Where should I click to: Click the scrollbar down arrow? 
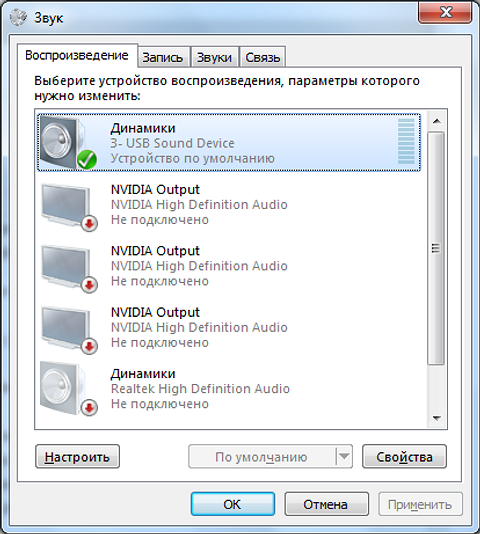[436, 418]
